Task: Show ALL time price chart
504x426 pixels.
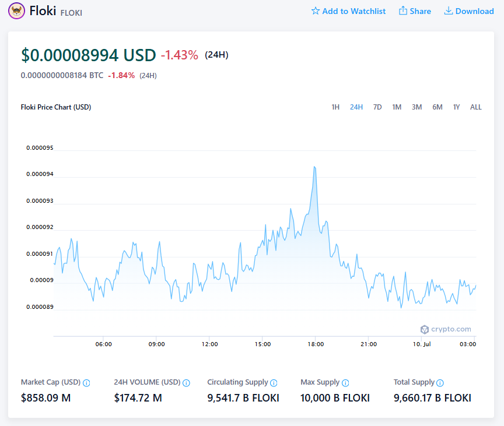Action: (476, 107)
